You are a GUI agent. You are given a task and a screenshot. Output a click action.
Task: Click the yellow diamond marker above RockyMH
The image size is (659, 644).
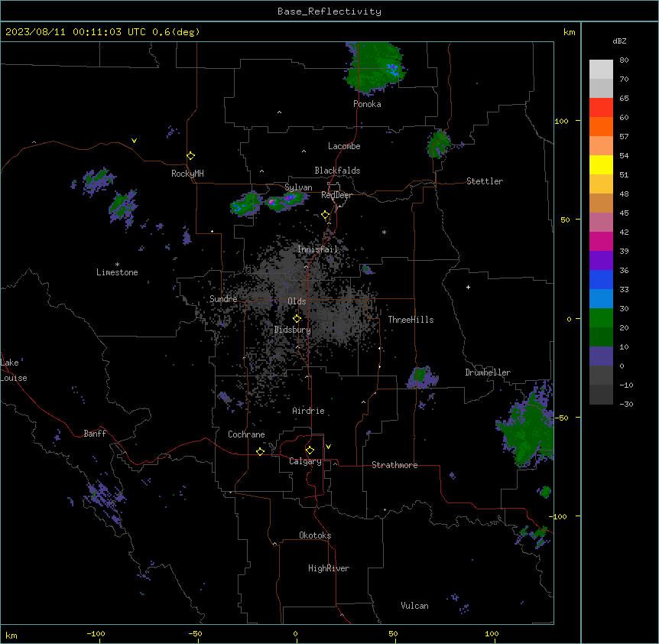[190, 156]
